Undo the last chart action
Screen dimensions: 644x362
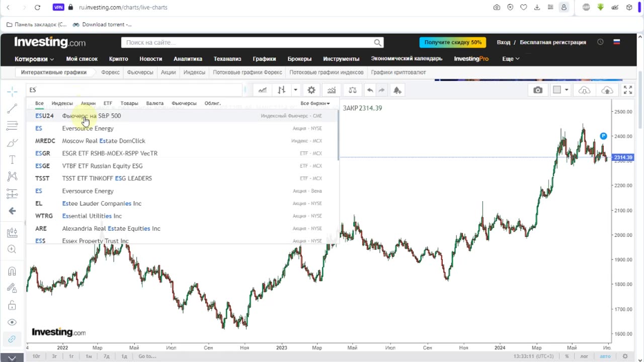click(x=370, y=90)
